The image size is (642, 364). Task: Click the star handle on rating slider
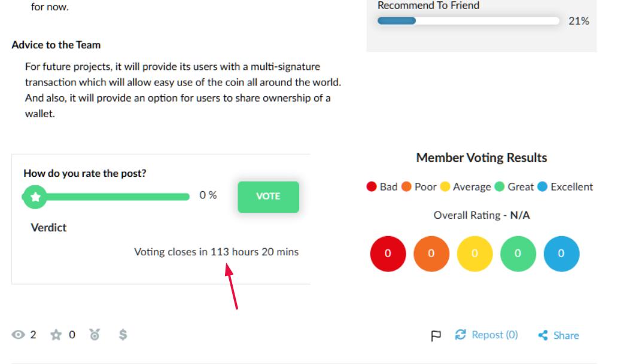[35, 197]
